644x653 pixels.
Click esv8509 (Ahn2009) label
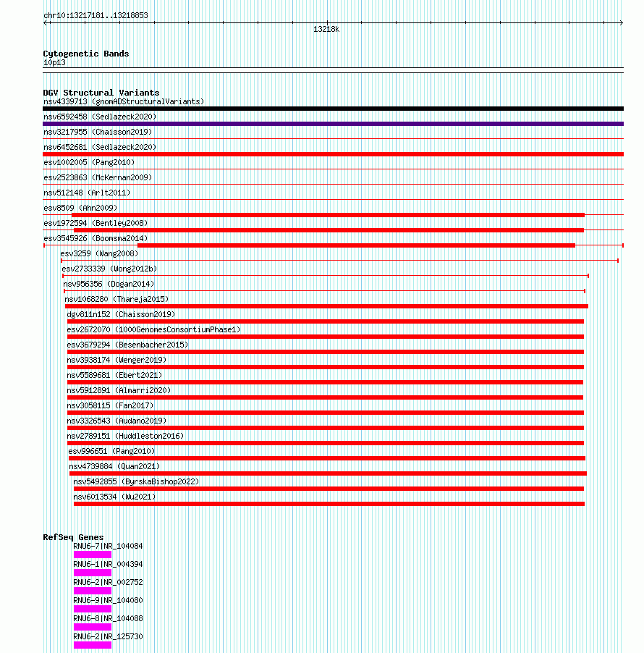(80, 208)
